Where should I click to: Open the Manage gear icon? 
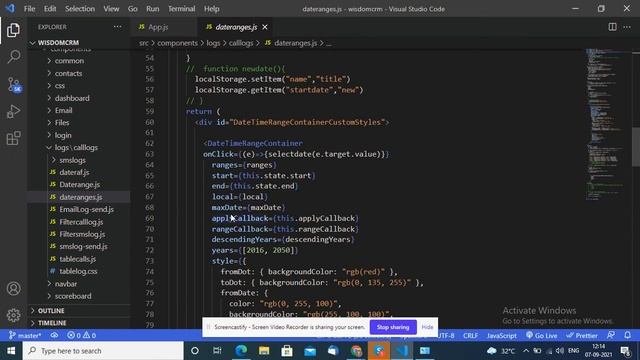13,315
